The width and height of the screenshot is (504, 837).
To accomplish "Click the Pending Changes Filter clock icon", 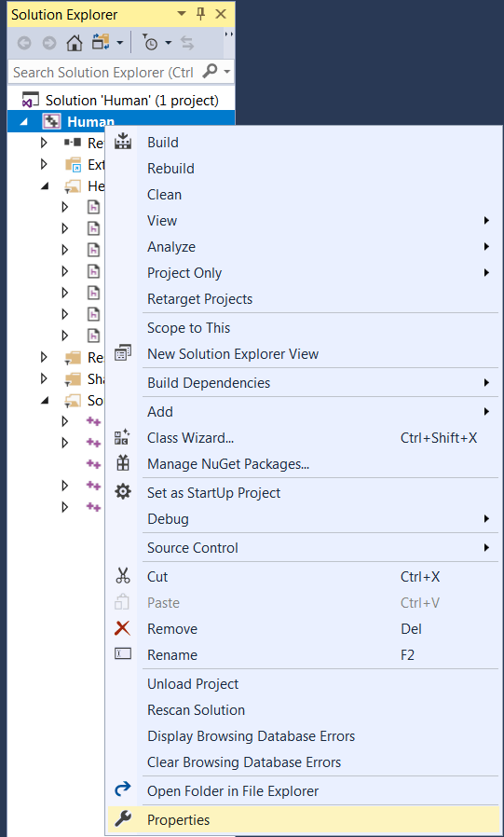I will click(150, 43).
